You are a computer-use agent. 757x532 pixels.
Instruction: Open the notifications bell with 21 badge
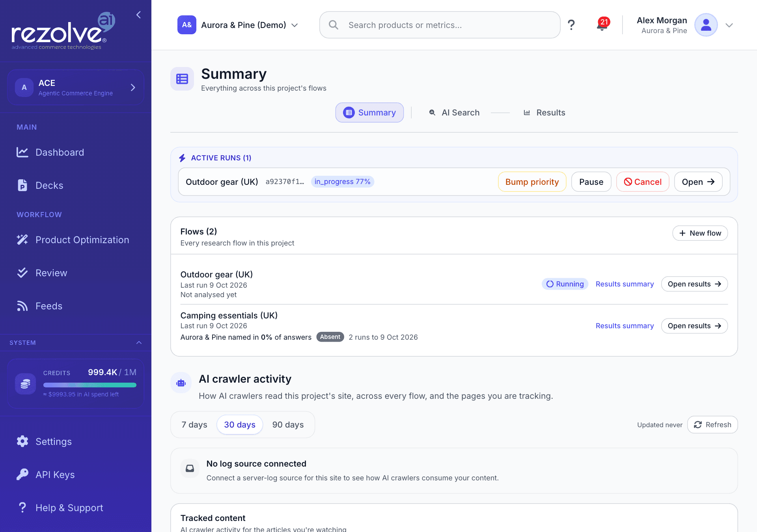[x=602, y=24]
